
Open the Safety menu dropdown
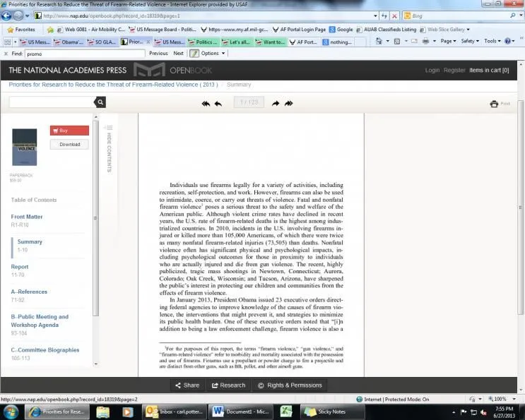[x=469, y=41]
